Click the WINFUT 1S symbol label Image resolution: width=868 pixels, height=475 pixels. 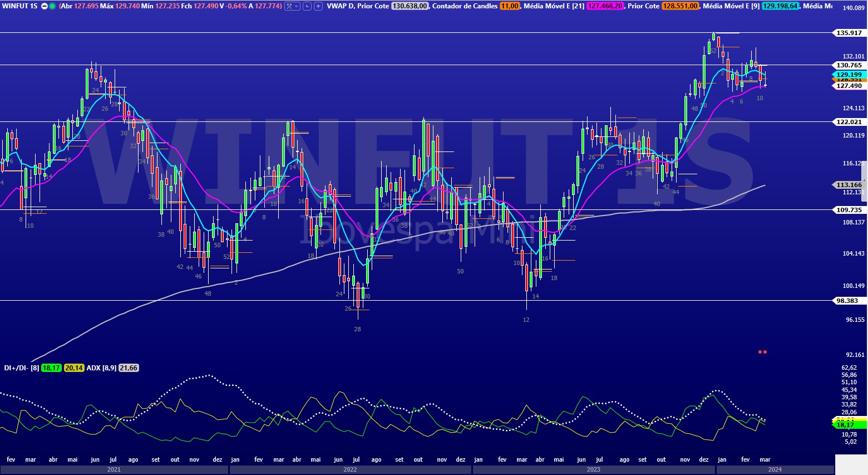pyautogui.click(x=20, y=6)
